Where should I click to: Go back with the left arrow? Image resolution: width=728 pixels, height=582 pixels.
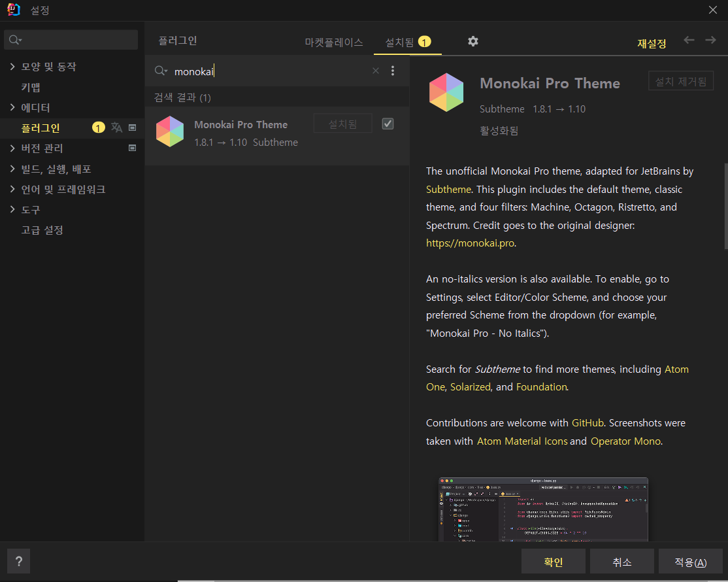tap(689, 41)
